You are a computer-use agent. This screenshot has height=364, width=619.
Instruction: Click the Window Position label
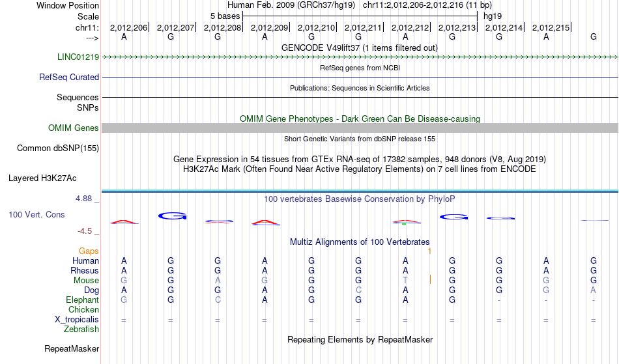[68, 5]
